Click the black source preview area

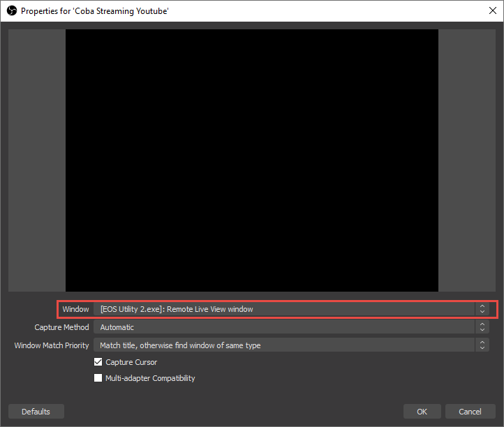(x=251, y=160)
